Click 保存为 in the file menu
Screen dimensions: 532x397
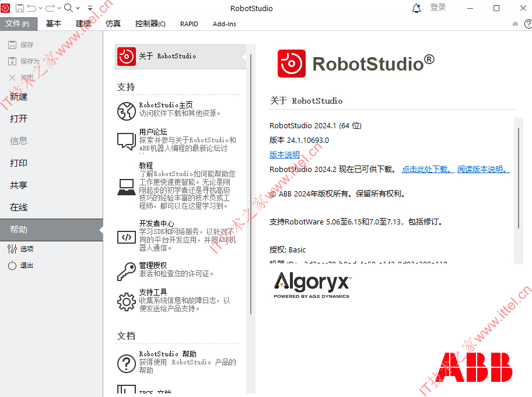(x=24, y=61)
